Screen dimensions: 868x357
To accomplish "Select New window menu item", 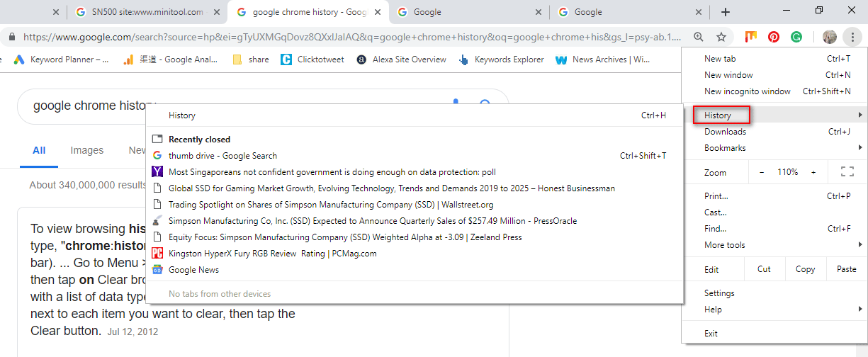I will pyautogui.click(x=774, y=75).
